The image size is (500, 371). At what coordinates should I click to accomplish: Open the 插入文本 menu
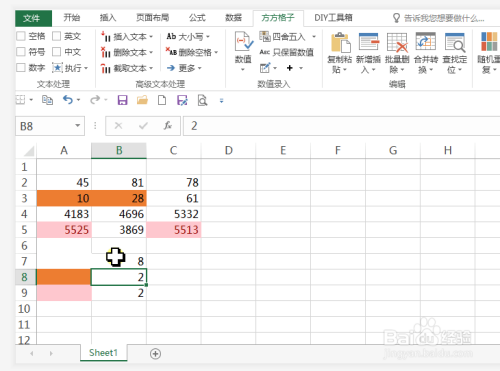click(x=127, y=36)
